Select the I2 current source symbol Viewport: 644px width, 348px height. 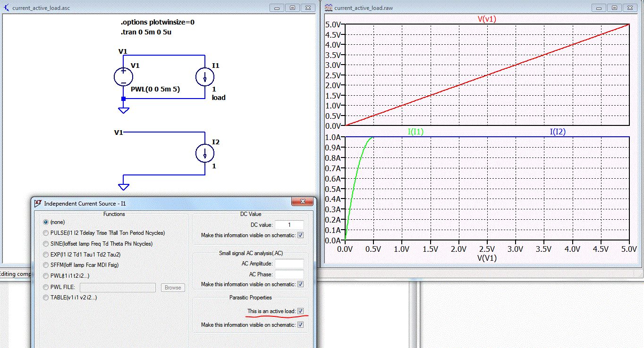pyautogui.click(x=205, y=153)
